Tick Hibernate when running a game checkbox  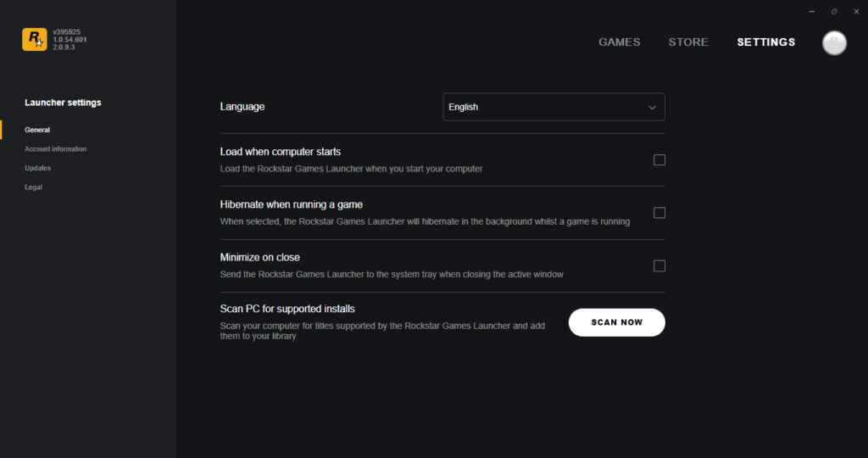point(659,213)
